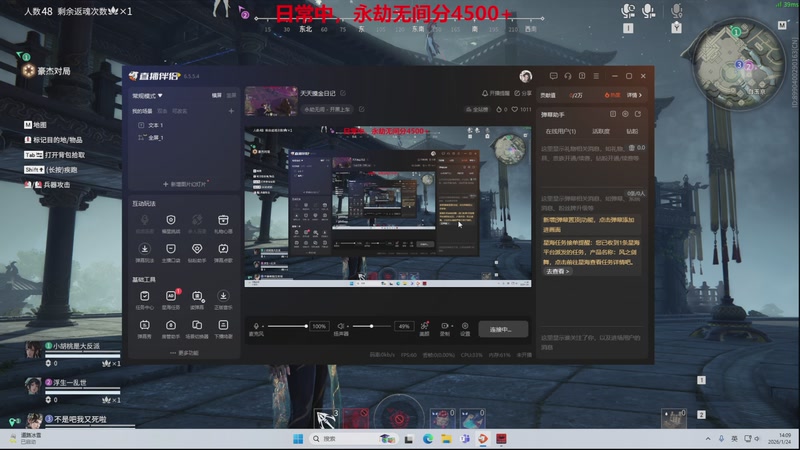Click the taskbar search box
The image size is (800, 450).
[353, 439]
